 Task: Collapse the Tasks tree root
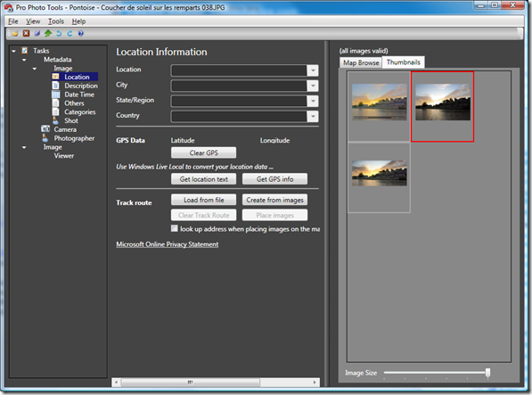[13, 51]
